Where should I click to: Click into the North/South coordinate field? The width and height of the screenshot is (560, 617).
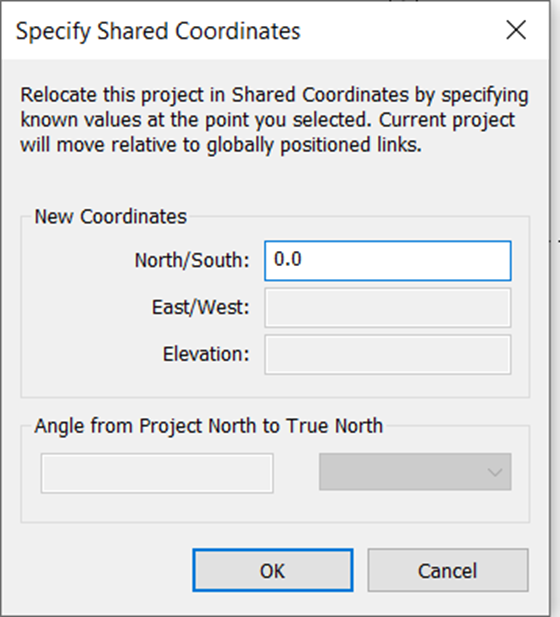[388, 260]
